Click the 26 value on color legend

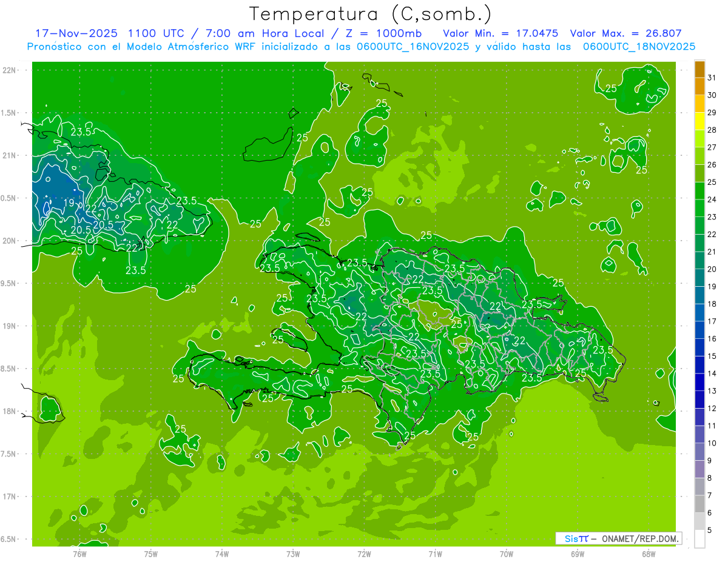pyautogui.click(x=712, y=164)
